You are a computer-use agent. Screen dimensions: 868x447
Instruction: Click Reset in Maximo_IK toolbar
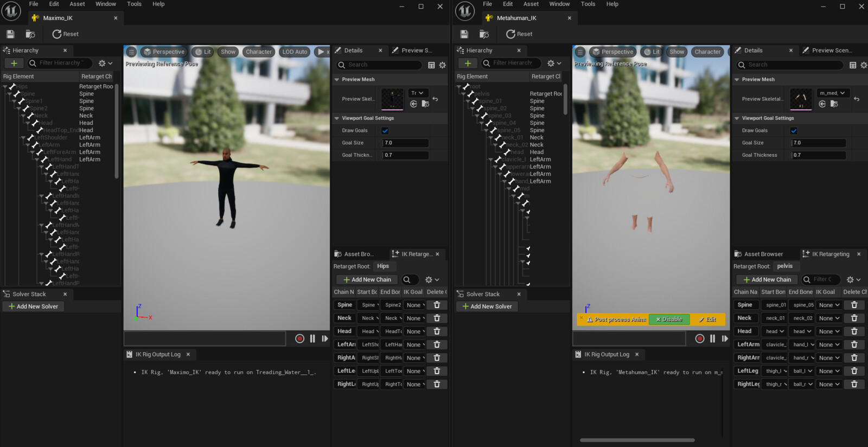point(65,34)
